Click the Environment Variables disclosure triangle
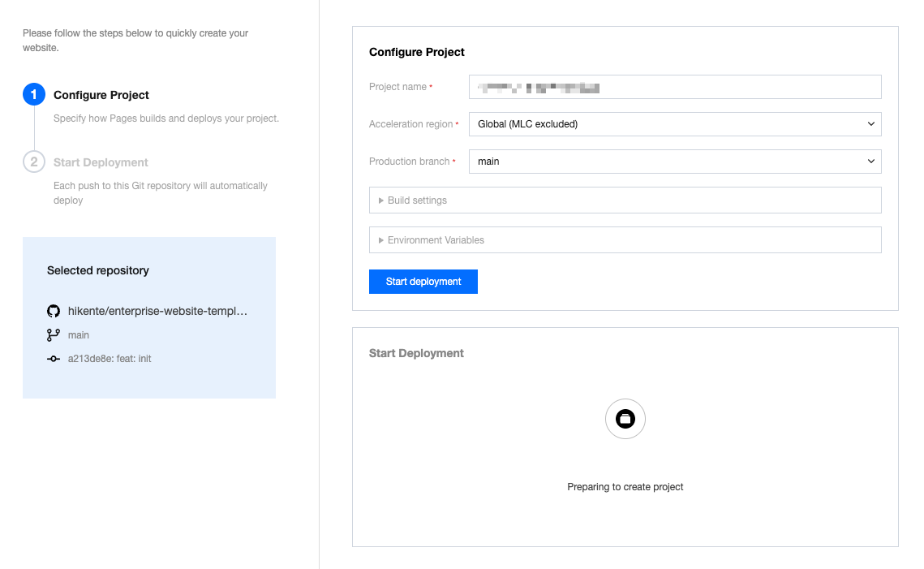 click(381, 240)
